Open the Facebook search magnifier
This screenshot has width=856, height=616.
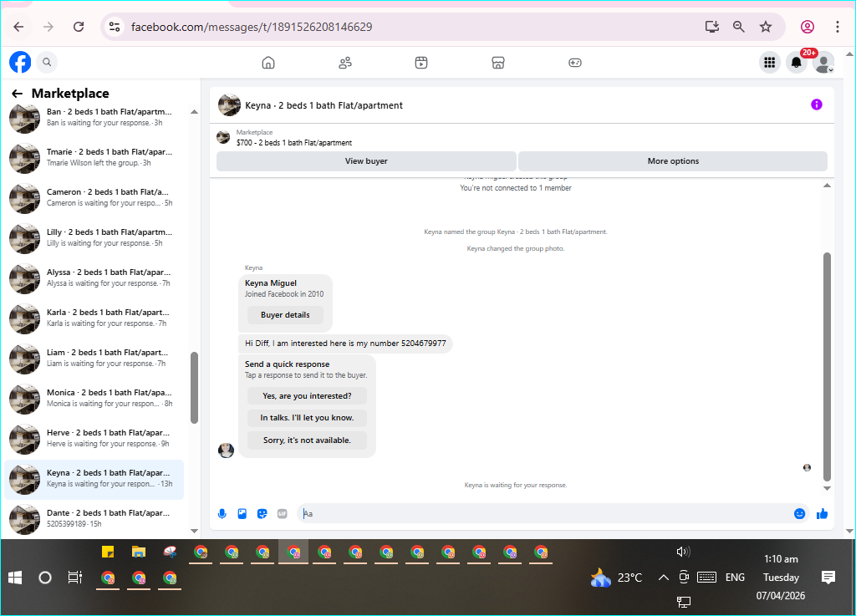[47, 62]
